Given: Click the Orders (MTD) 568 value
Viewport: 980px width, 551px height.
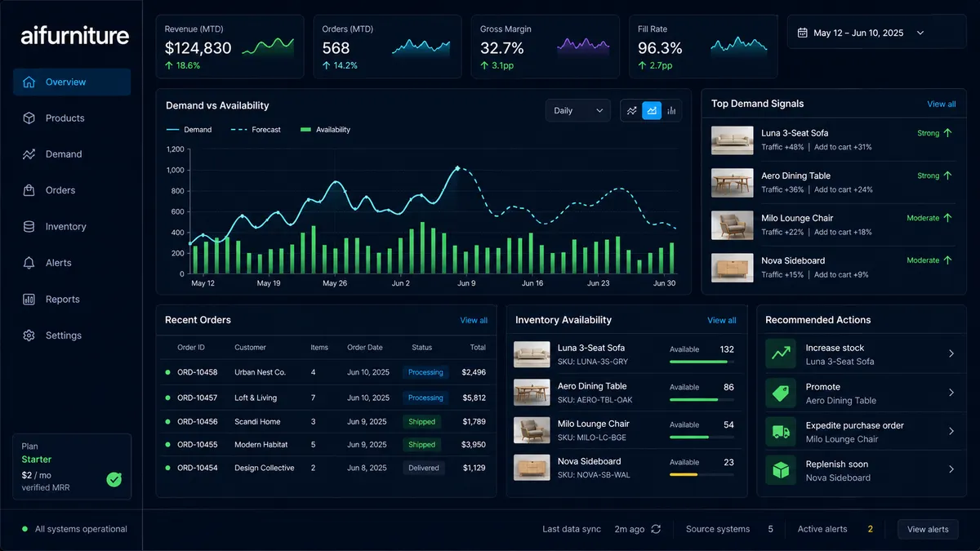Looking at the screenshot, I should (x=336, y=48).
